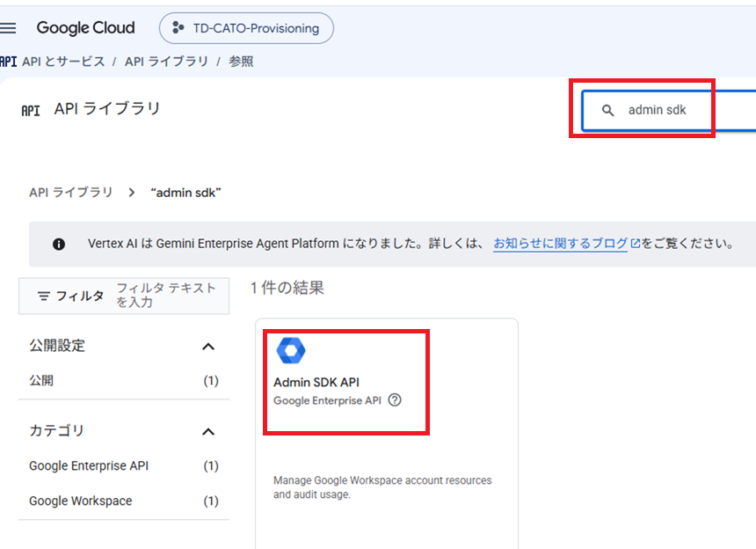Image resolution: width=756 pixels, height=549 pixels.
Task: Return to API ライブラリ from the search results path
Action: [71, 193]
